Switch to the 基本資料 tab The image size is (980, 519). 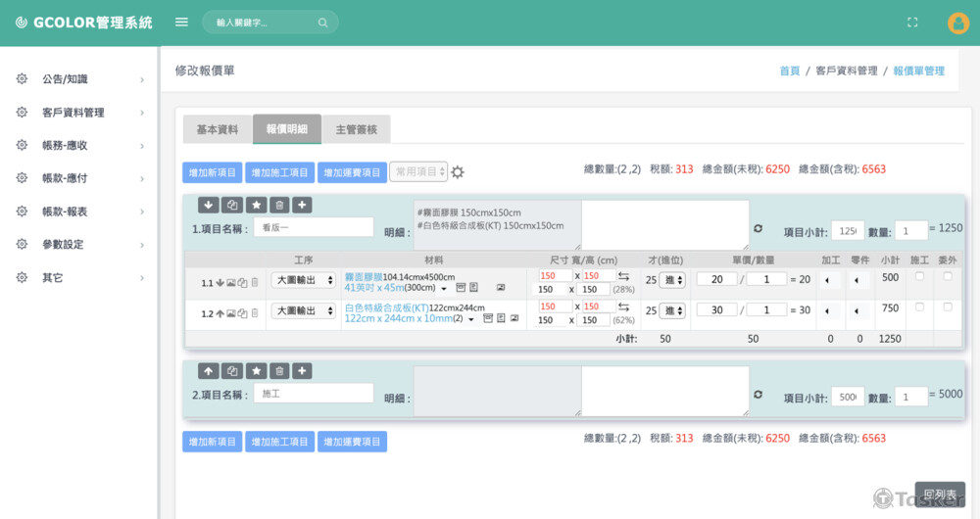[x=217, y=129]
